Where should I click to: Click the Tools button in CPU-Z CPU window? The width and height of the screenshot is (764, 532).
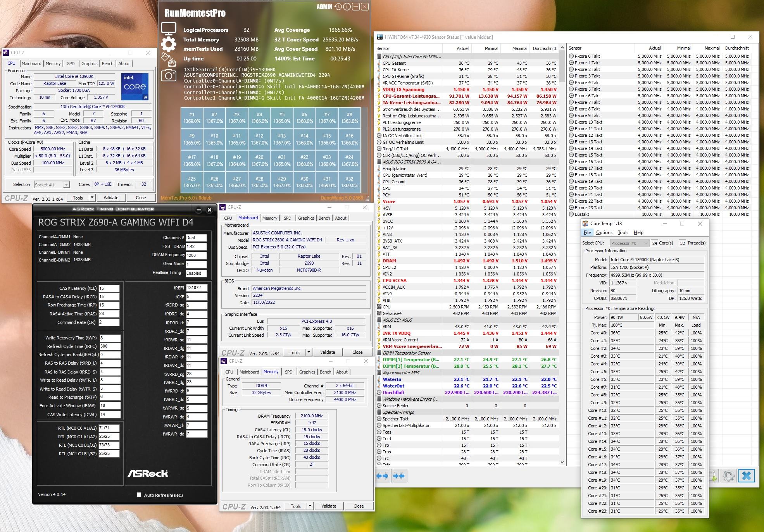coord(78,198)
